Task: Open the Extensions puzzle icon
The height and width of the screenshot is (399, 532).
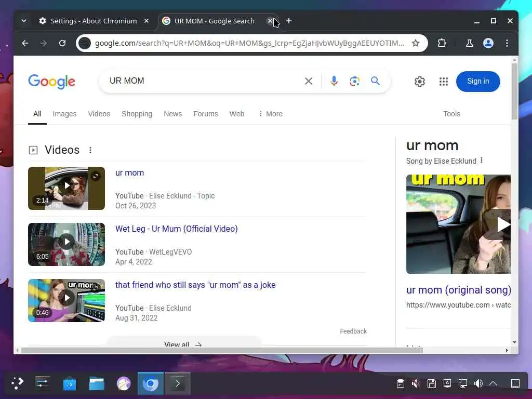Action: 442,43
